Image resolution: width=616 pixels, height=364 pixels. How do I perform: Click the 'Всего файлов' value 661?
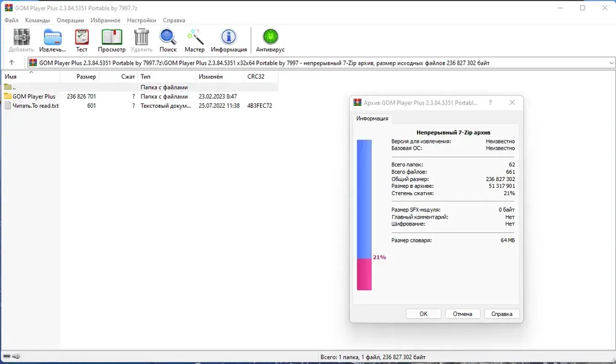(x=510, y=172)
